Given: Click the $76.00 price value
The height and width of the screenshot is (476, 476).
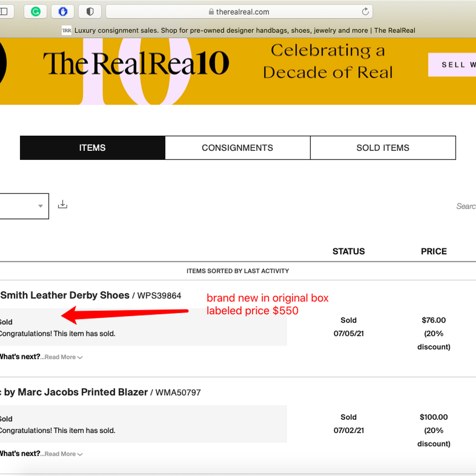Looking at the screenshot, I should coord(434,320).
